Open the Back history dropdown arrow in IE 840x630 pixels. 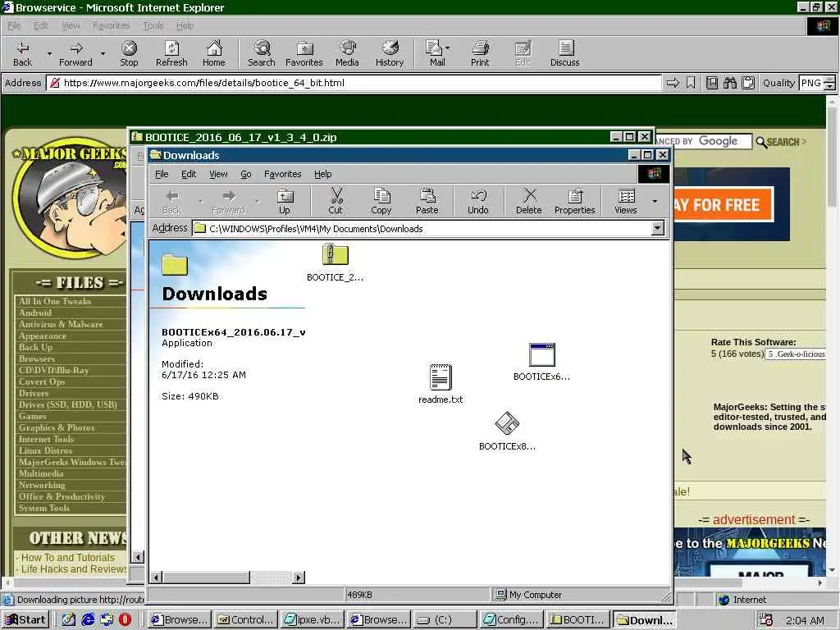[49, 54]
